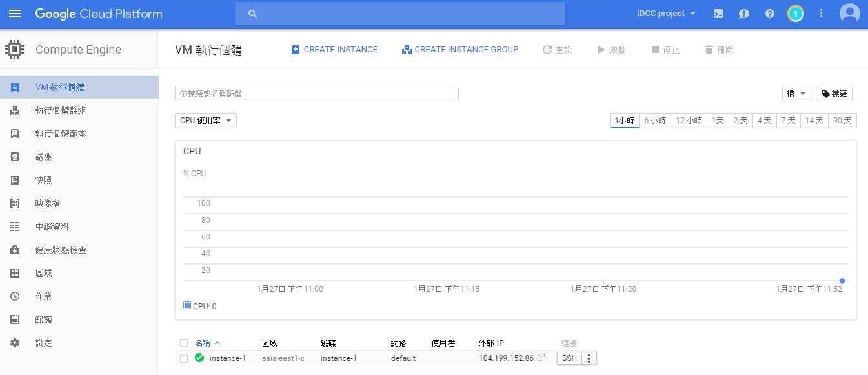Screen dimensions: 868x375
Task: Open the top bar three-dot utilities menu
Action: 822,14
